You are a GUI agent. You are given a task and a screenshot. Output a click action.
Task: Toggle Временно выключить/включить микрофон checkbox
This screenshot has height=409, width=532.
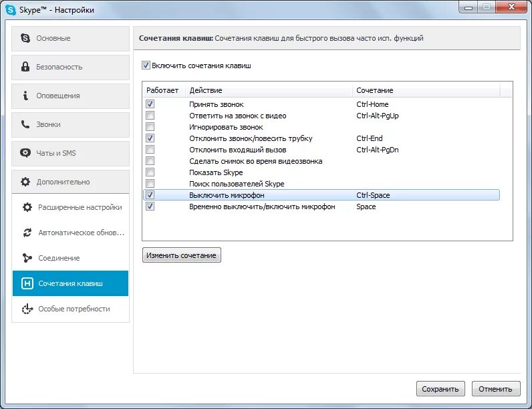point(150,207)
